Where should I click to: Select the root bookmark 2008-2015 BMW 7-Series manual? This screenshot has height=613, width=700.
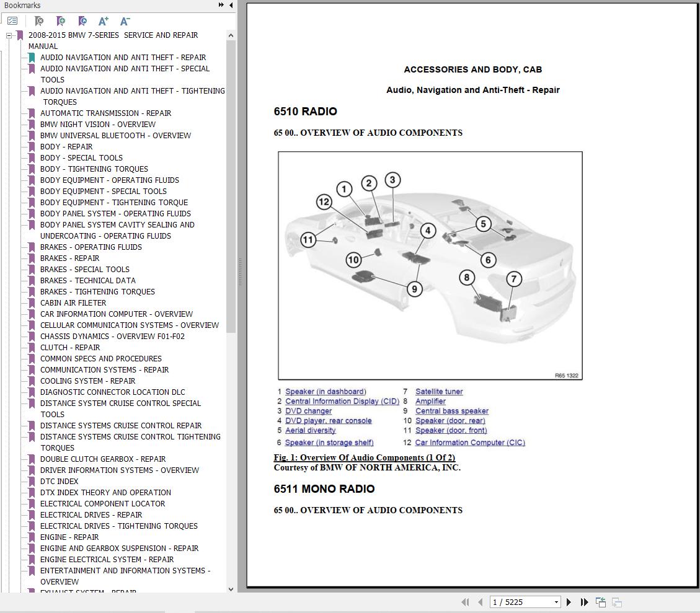113,41
